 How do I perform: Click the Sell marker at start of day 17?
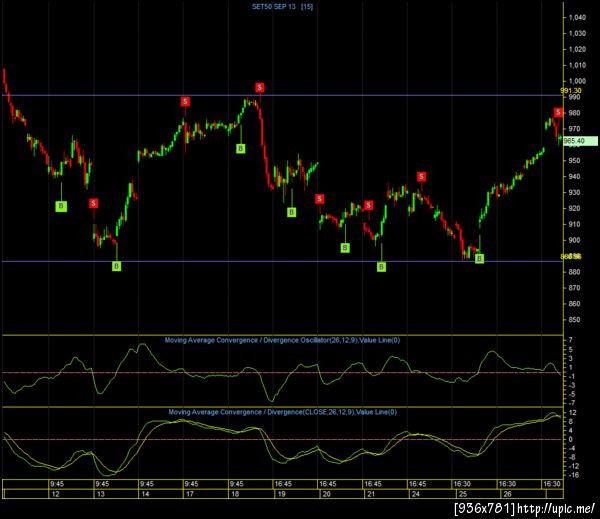tap(185, 101)
